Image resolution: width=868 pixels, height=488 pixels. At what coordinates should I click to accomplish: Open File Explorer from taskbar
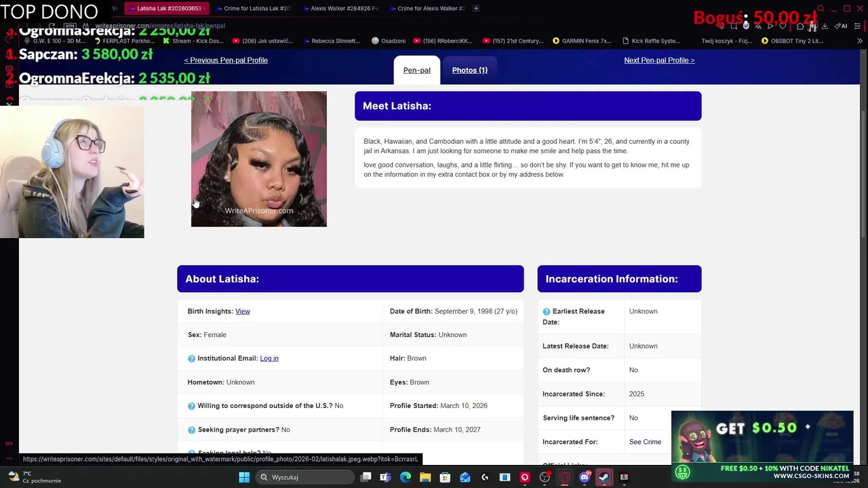425,477
